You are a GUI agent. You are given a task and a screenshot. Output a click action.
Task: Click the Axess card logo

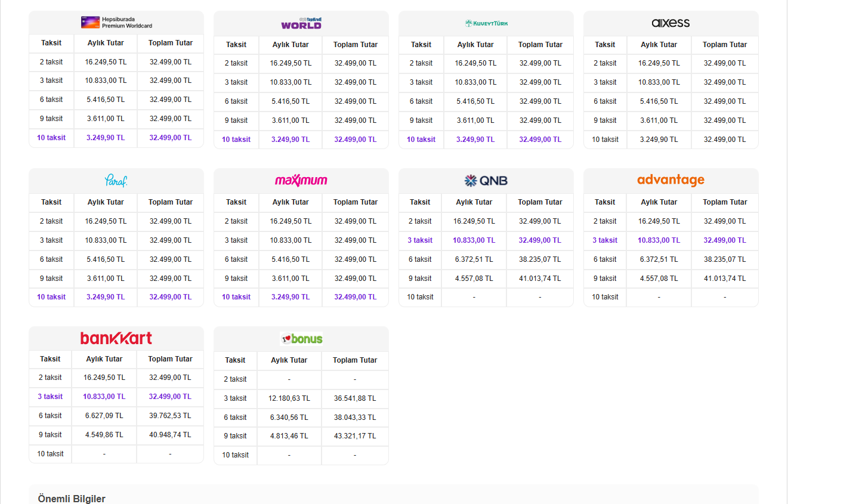[x=670, y=23]
